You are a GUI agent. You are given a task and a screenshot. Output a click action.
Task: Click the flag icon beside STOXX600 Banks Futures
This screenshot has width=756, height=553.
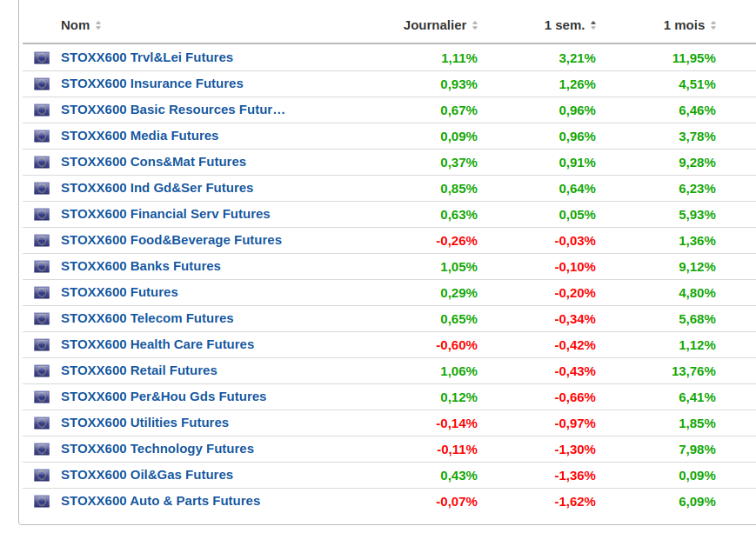point(42,267)
